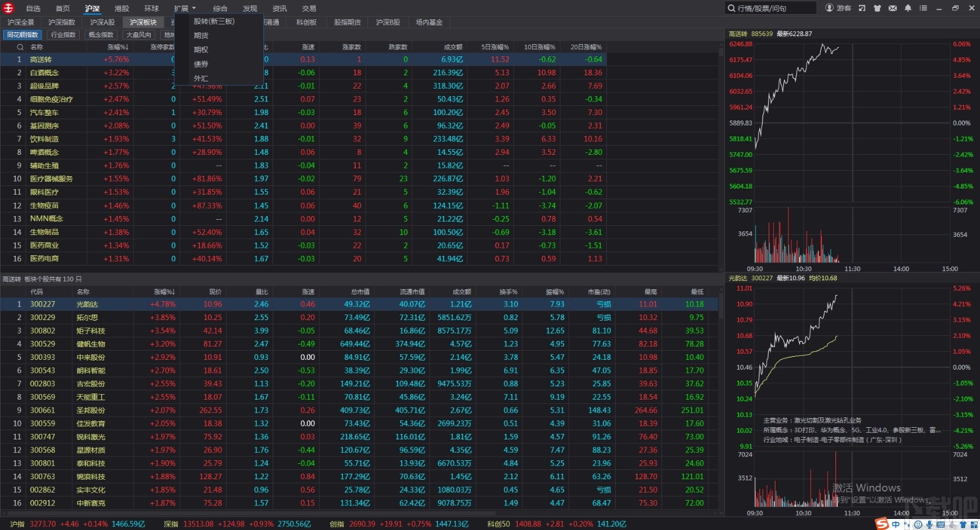
Task: Click the search magnifier icon above 名称 column
Action: [20, 47]
